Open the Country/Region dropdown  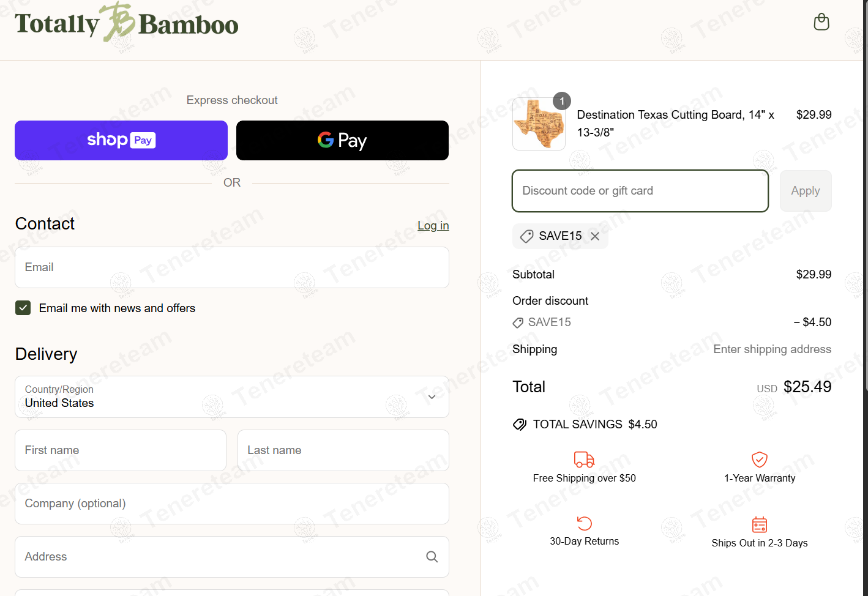pyautogui.click(x=231, y=397)
